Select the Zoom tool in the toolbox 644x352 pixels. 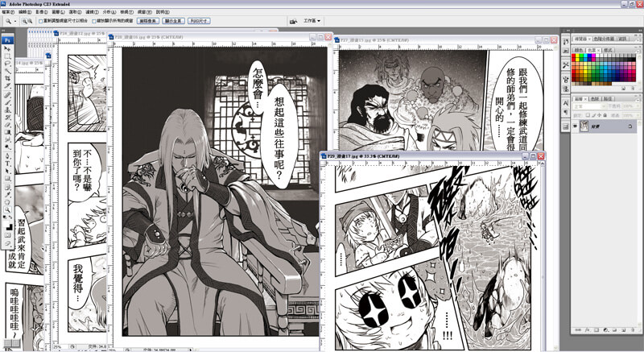pyautogui.click(x=7, y=210)
